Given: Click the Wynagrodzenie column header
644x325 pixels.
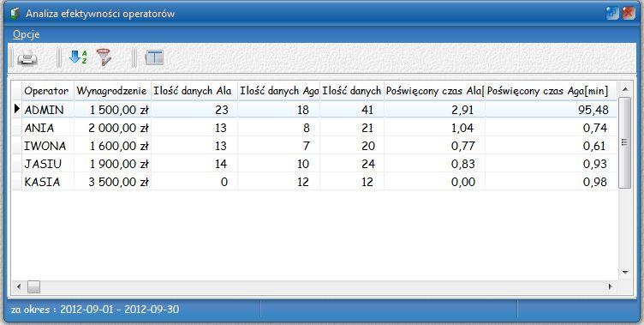Looking at the screenshot, I should click(112, 91).
